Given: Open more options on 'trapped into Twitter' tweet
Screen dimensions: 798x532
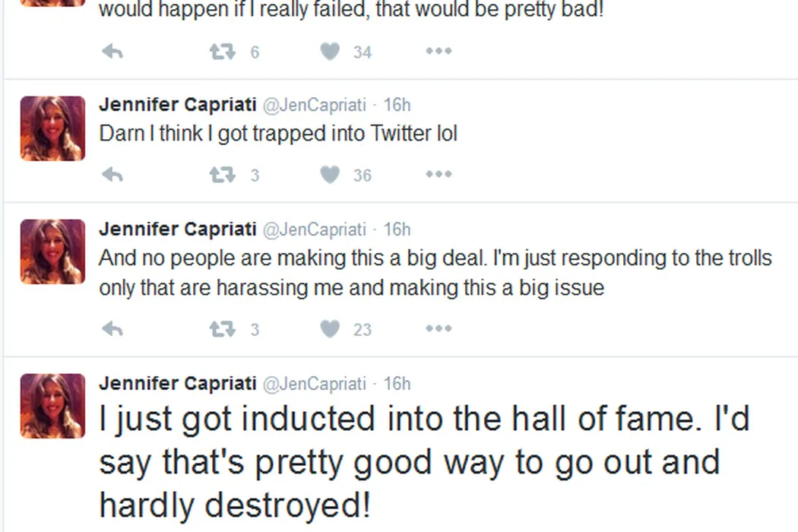Looking at the screenshot, I should point(439,175).
